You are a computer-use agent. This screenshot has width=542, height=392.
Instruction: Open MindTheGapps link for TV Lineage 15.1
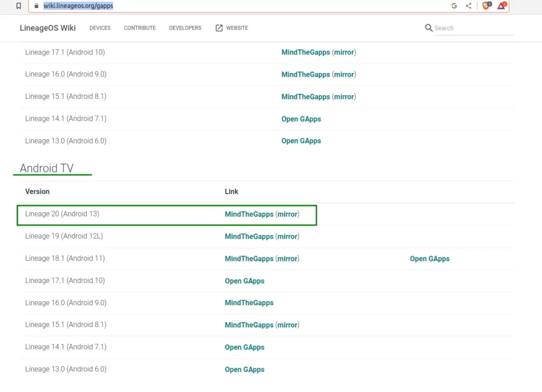pos(249,325)
